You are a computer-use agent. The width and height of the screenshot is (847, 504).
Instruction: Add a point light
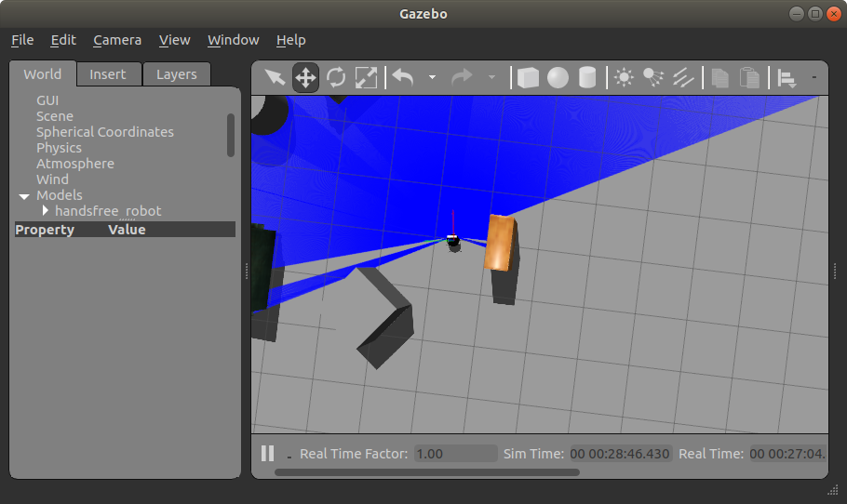pyautogui.click(x=624, y=78)
